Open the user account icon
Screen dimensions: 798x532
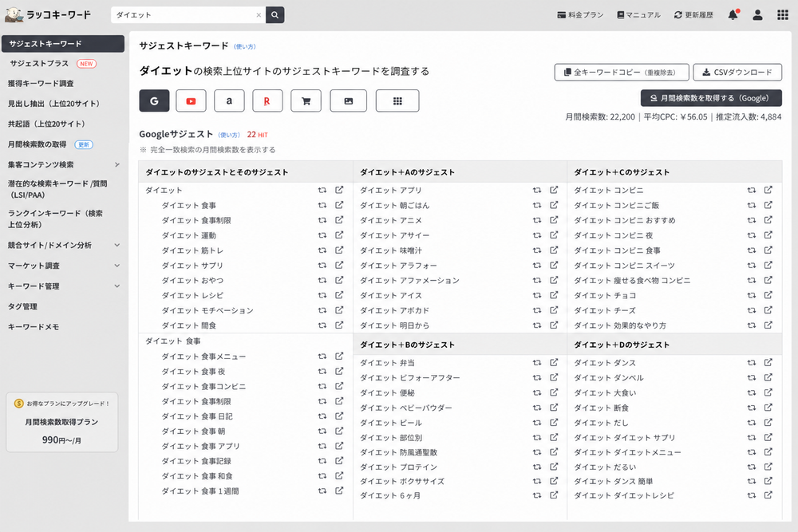pyautogui.click(x=757, y=14)
